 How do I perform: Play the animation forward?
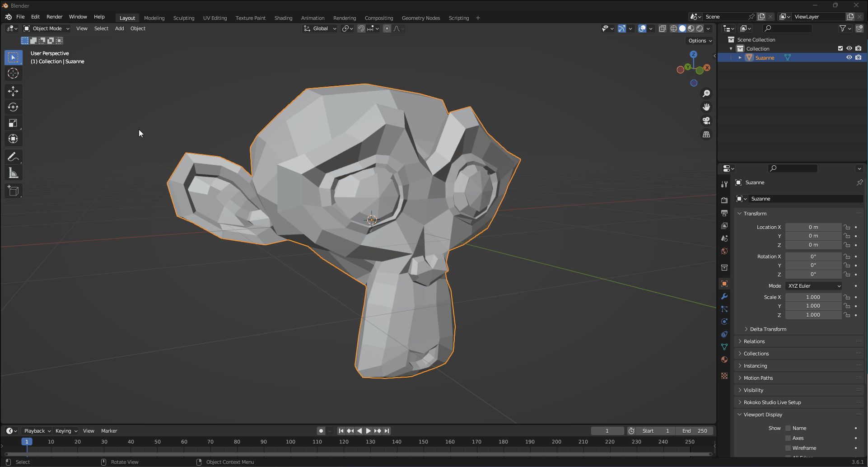coord(369,431)
